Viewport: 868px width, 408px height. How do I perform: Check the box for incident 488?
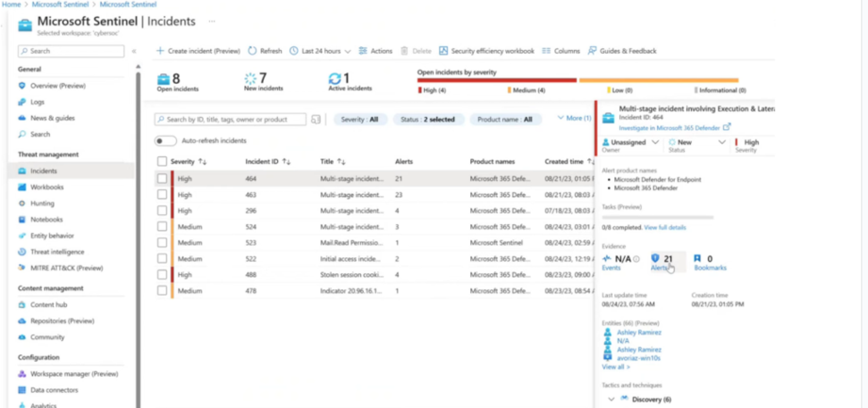pyautogui.click(x=162, y=274)
